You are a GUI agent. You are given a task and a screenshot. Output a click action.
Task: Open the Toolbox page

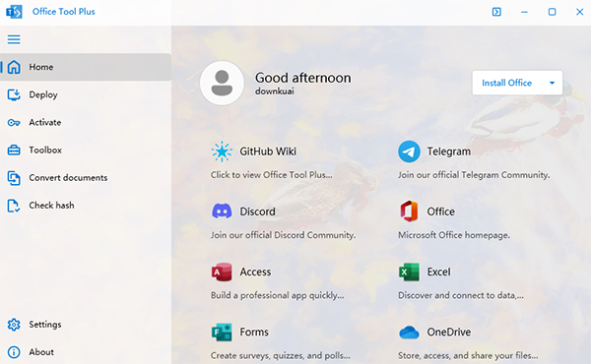pyautogui.click(x=86, y=150)
